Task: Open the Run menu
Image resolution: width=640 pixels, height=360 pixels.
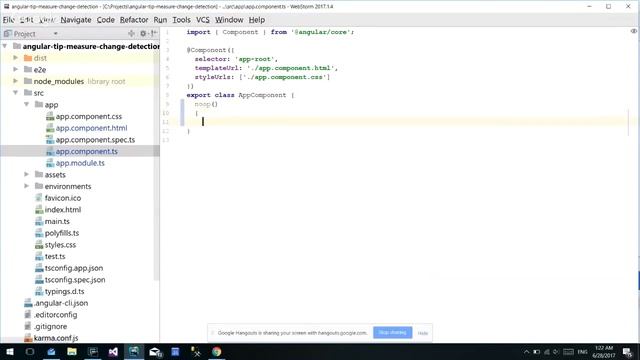Action: [160, 20]
